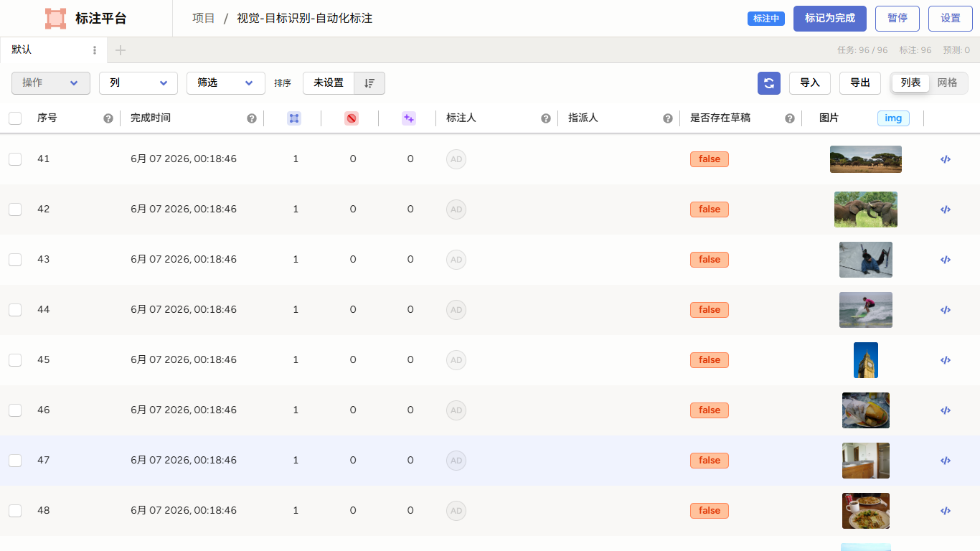Open source code view for row 45
Viewport: 980px width, 551px height.
(x=946, y=360)
